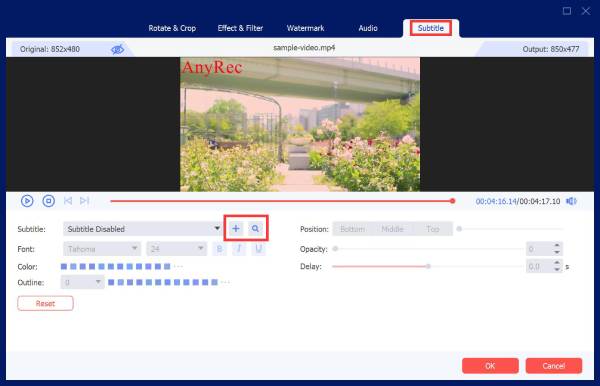Viewport: 600px width, 386px height.
Task: Click the Opacity slider track
Action: coord(428,249)
